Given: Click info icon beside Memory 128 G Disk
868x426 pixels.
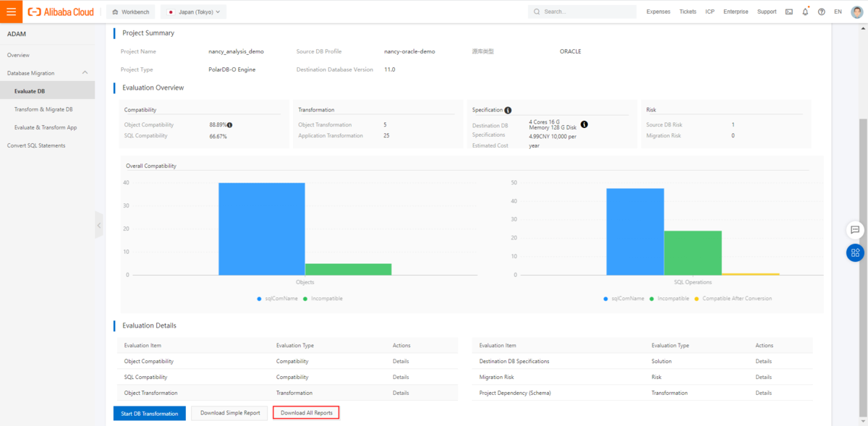Looking at the screenshot, I should click(x=584, y=124).
